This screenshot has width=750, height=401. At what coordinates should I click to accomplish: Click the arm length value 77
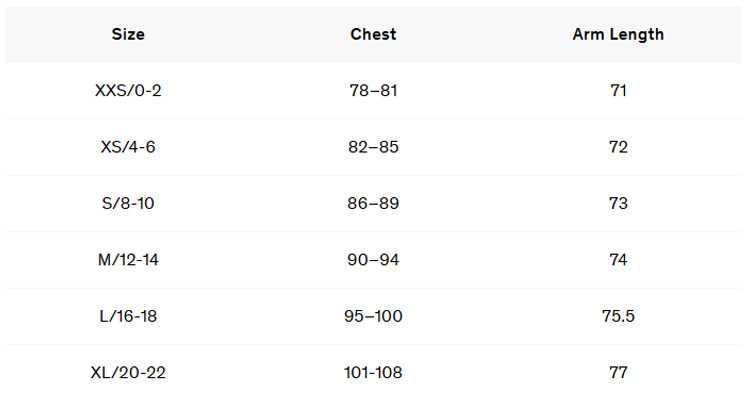(618, 373)
